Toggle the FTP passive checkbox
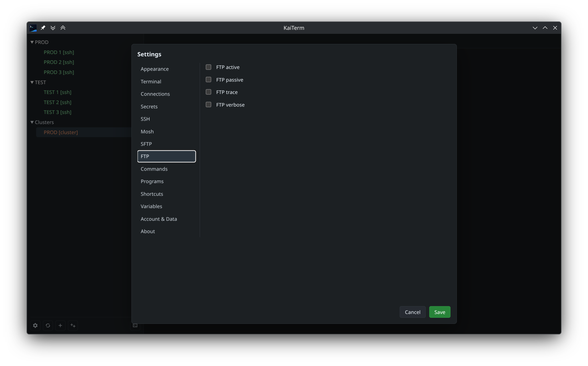Viewport: 588px width, 366px height. click(x=208, y=80)
